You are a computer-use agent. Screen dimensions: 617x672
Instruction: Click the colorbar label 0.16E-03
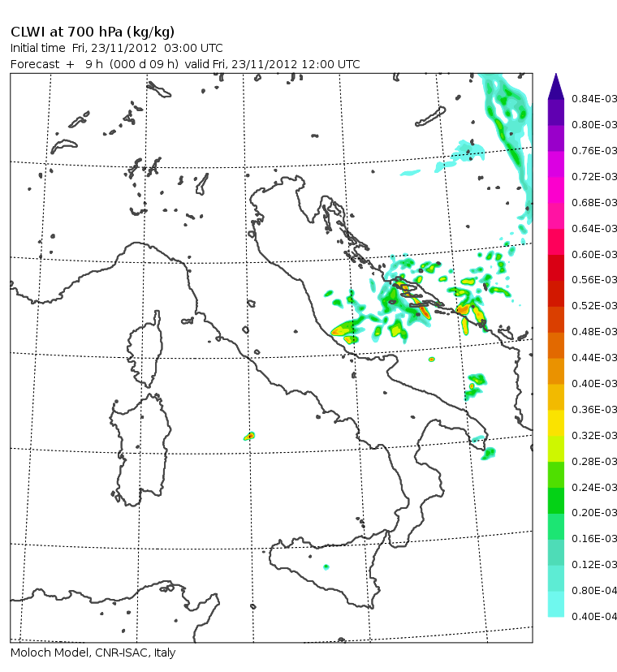[594, 538]
